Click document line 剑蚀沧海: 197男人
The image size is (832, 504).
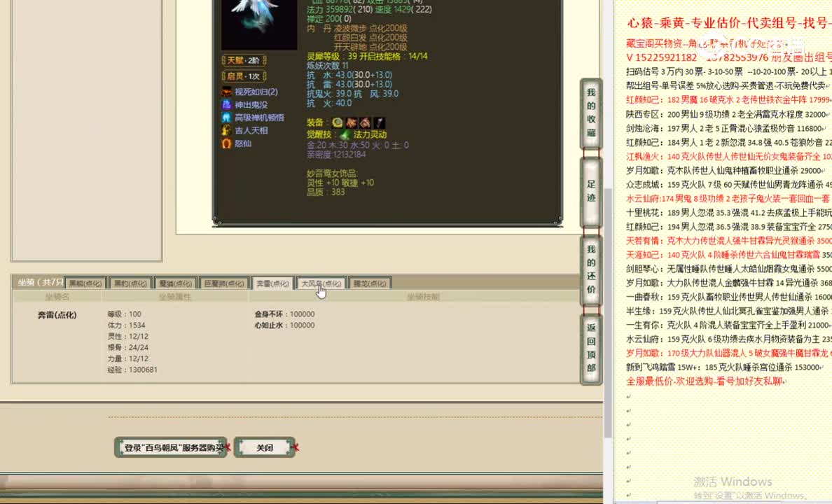pos(726,128)
